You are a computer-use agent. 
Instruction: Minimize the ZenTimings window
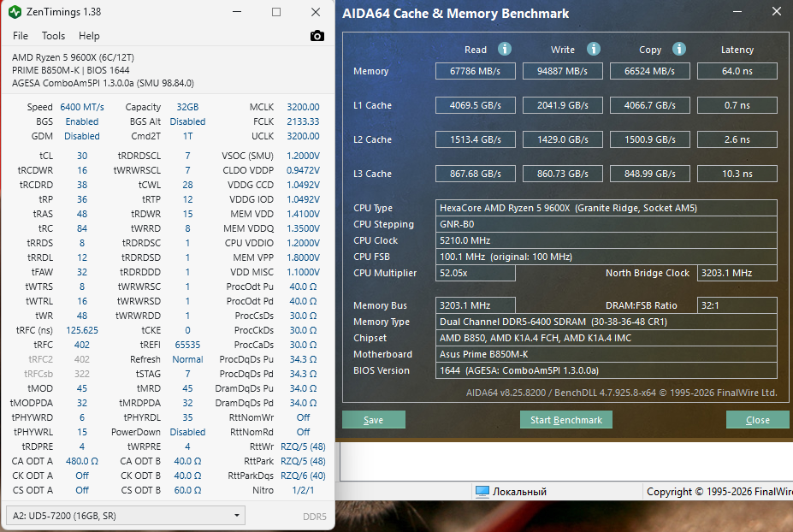pos(237,12)
